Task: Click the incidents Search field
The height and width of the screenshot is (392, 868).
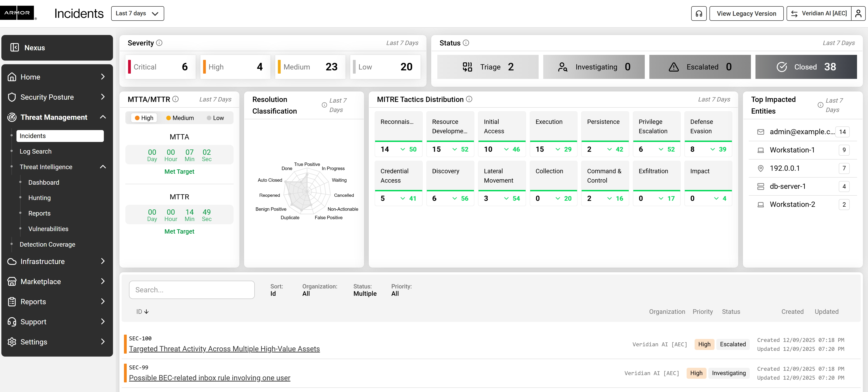Action: pos(191,290)
